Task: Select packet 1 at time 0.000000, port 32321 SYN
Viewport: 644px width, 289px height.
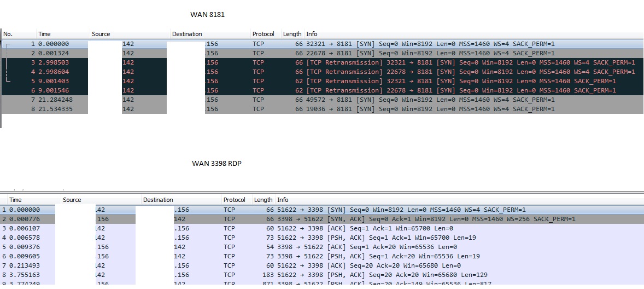Action: (323, 44)
